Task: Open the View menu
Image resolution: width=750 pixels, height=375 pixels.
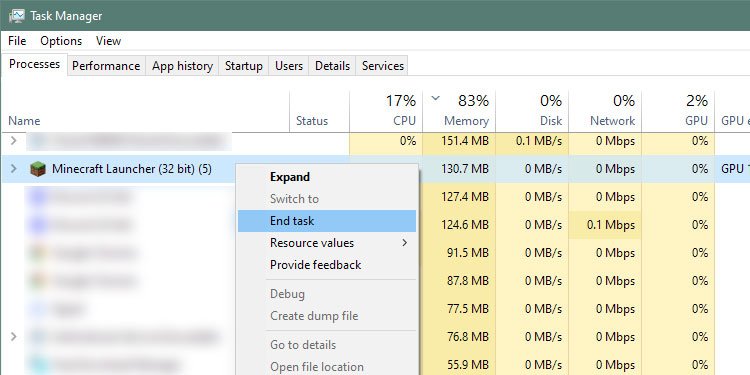Action: 108,41
